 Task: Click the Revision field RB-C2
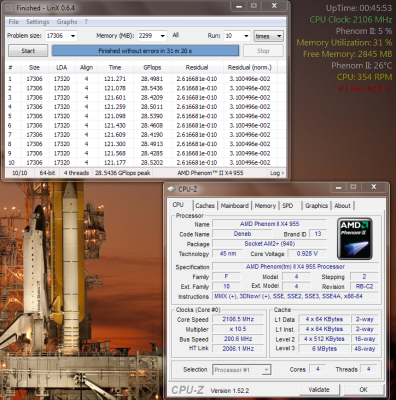[364, 286]
